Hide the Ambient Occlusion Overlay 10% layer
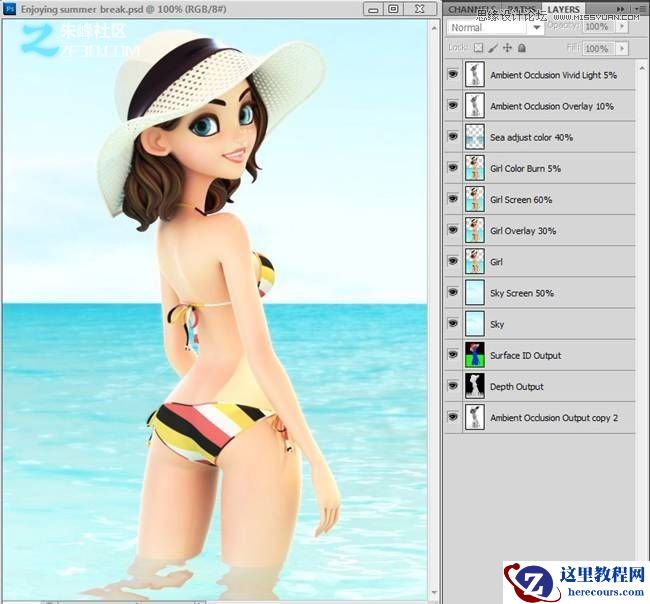The width and height of the screenshot is (650, 604). pos(453,105)
